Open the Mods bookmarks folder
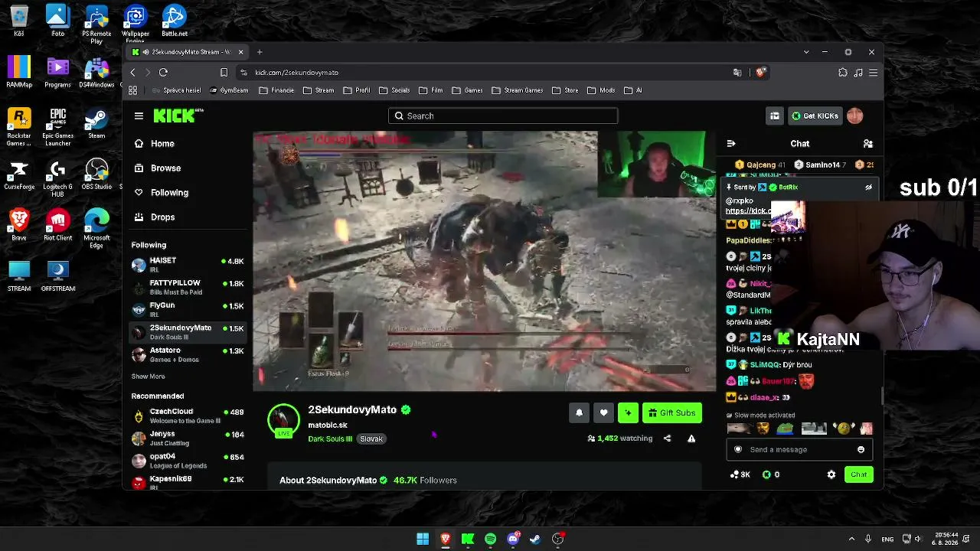 (x=601, y=90)
